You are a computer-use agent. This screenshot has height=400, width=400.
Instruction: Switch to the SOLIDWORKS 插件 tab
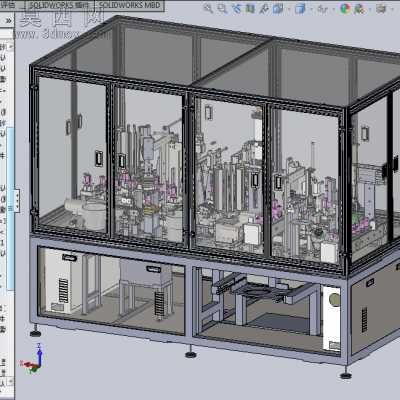coord(59,5)
